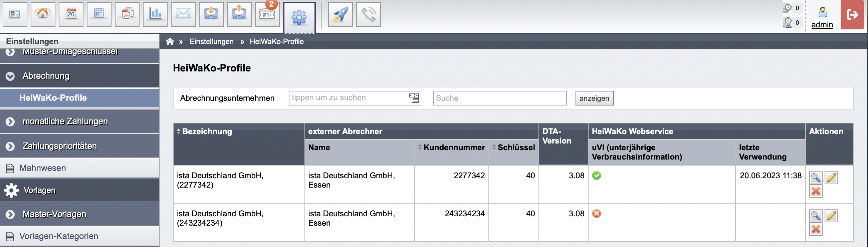This screenshot has height=247, width=868.
Task: Select HeiWaKo-Profile in sidebar
Action: 79,98
